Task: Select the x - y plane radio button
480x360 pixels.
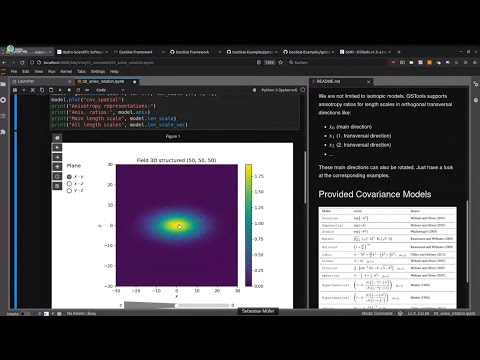Action: click(x=69, y=177)
